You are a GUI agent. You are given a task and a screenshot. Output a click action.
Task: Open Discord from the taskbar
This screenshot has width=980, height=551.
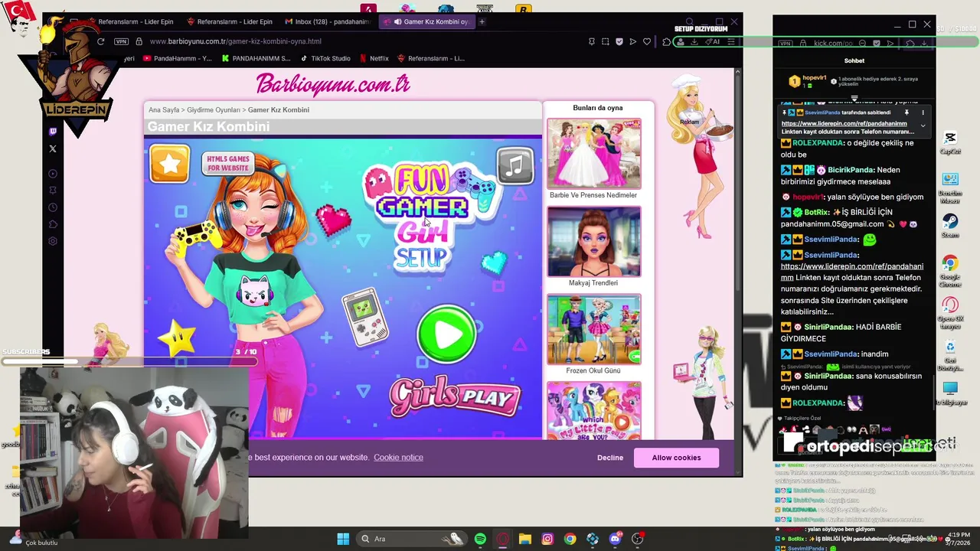click(615, 539)
